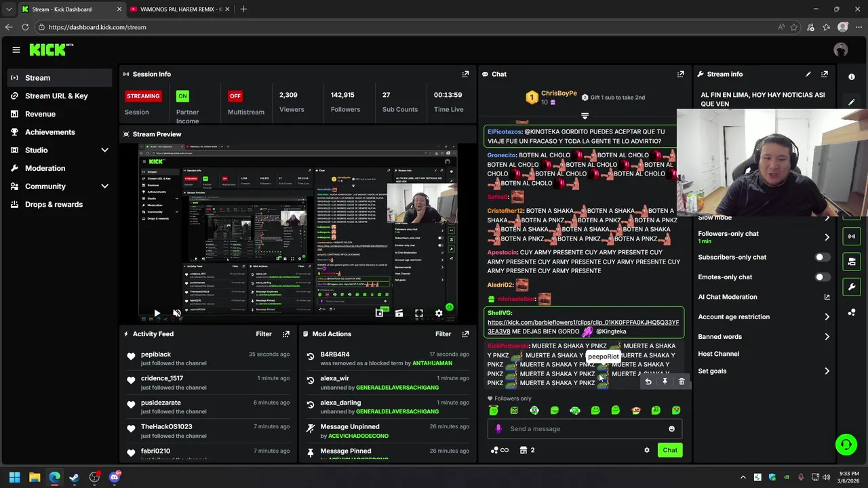868x488 pixels.
Task: Open the emoji picker in message box
Action: coord(671,429)
